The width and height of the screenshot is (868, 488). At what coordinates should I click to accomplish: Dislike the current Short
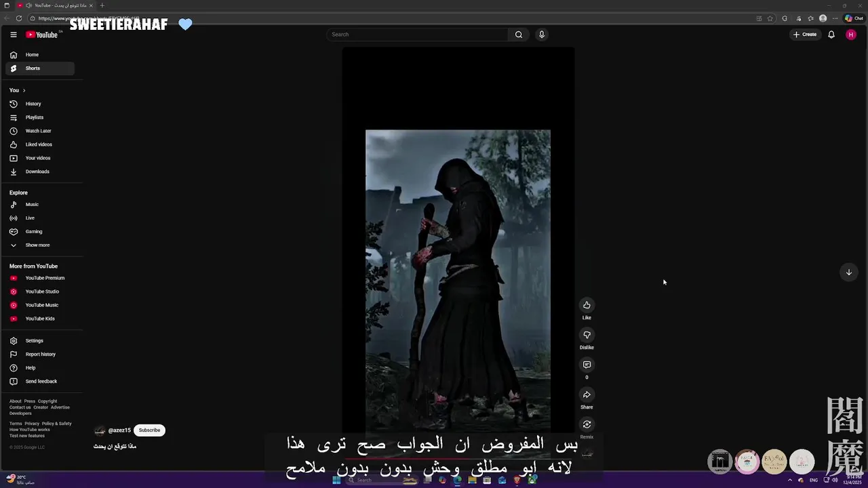[x=587, y=335]
